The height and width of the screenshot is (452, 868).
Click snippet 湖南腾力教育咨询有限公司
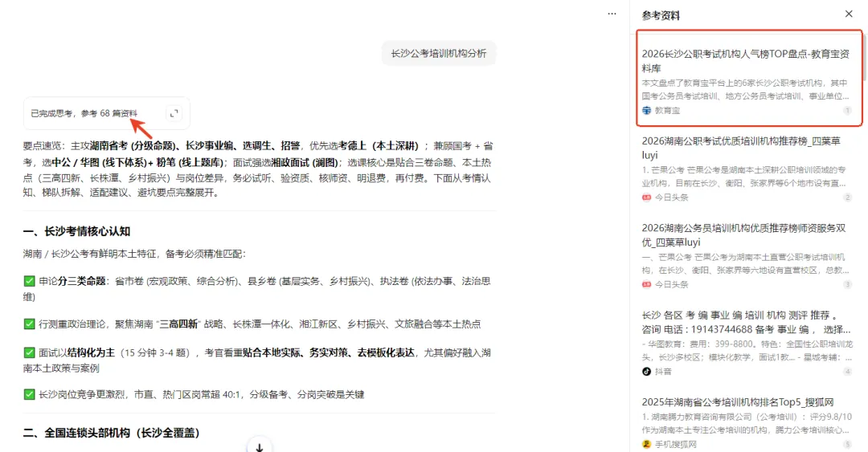coord(746,423)
